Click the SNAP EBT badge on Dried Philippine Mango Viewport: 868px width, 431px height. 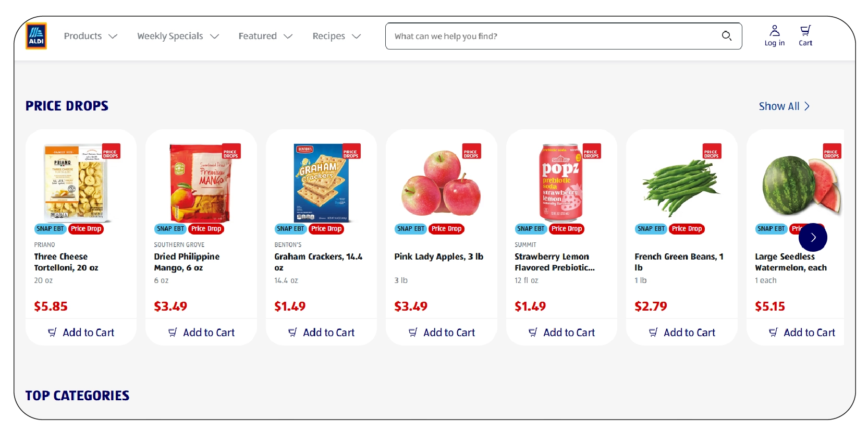[170, 229]
